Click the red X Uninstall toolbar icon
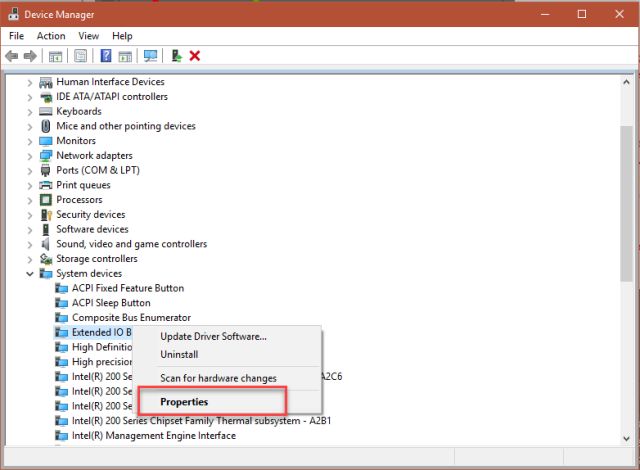The width and height of the screenshot is (640, 470). point(195,56)
